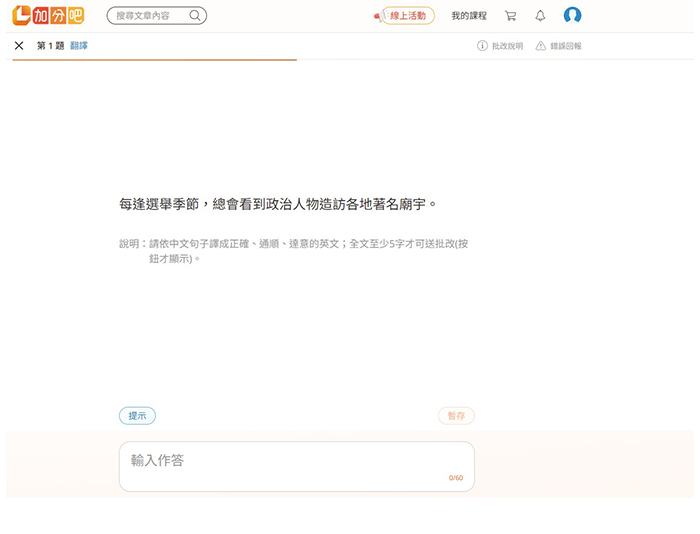The width and height of the screenshot is (700, 534).
Task: Click the 批改說明 info icon
Action: tap(482, 46)
